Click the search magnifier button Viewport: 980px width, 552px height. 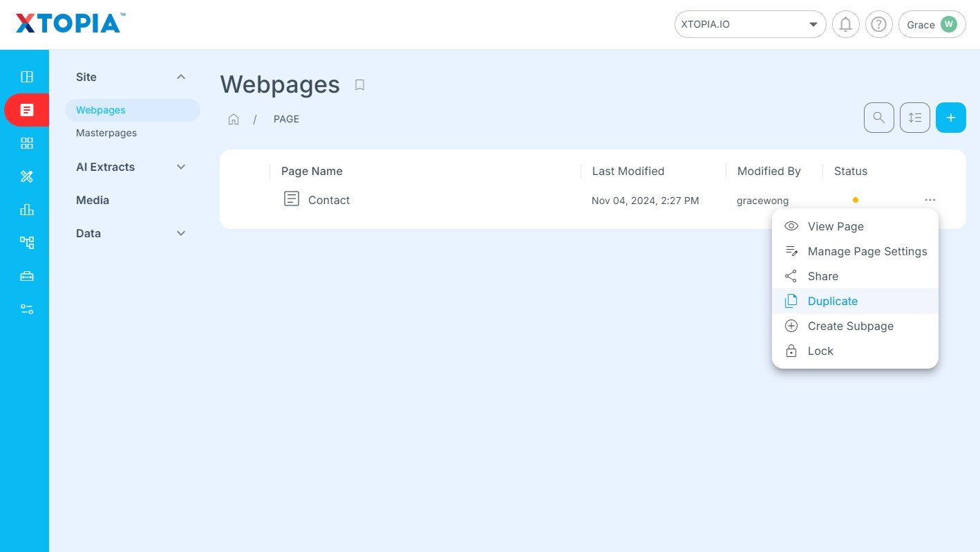click(x=878, y=118)
